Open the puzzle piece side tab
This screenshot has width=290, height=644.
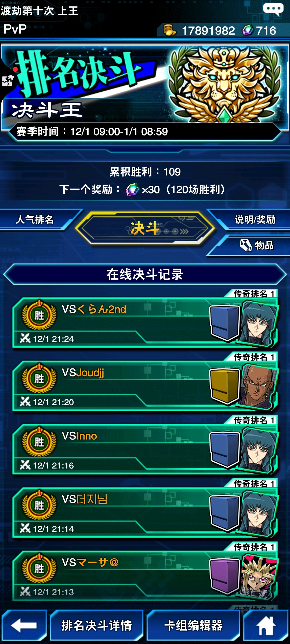tap(8, 80)
